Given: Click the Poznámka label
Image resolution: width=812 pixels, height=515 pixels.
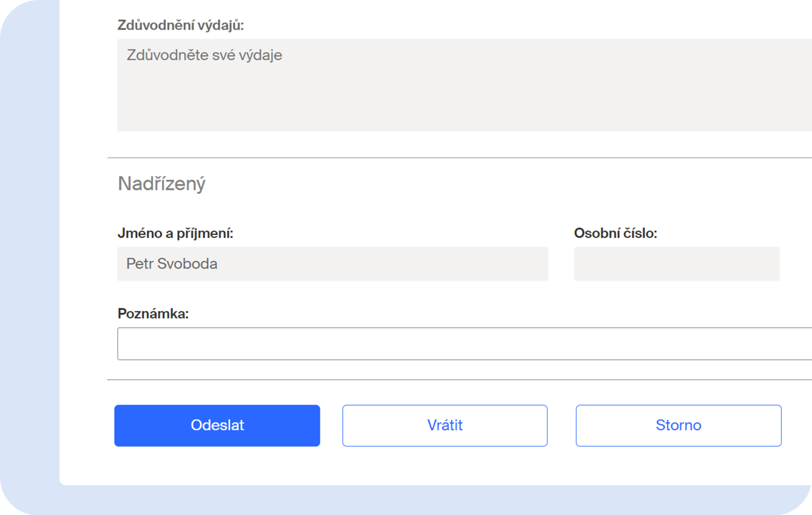Looking at the screenshot, I should tap(153, 314).
